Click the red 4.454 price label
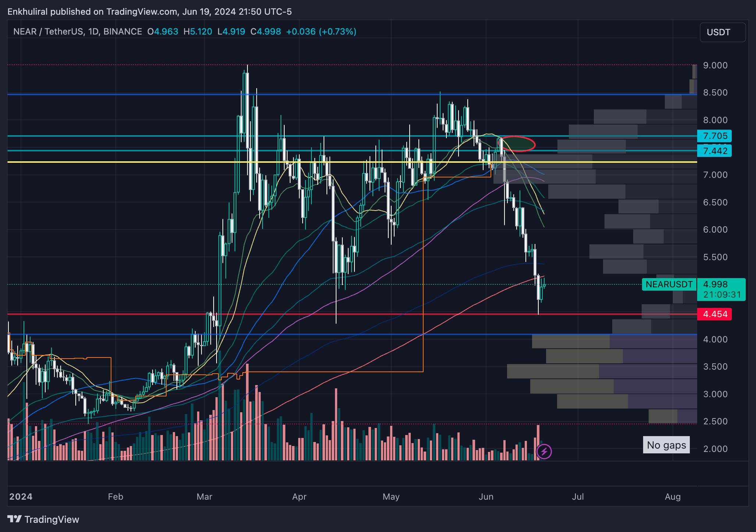Screen dimensions: 756x532 [x=714, y=314]
